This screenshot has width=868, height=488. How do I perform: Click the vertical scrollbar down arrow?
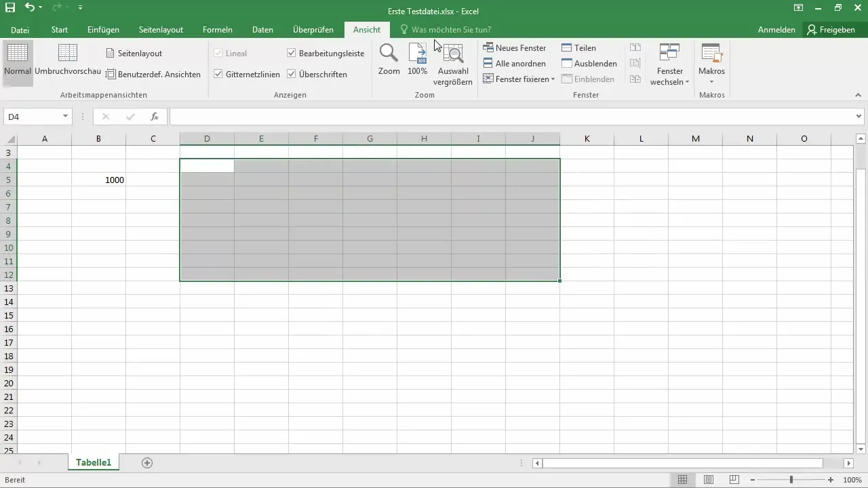pos(861,449)
